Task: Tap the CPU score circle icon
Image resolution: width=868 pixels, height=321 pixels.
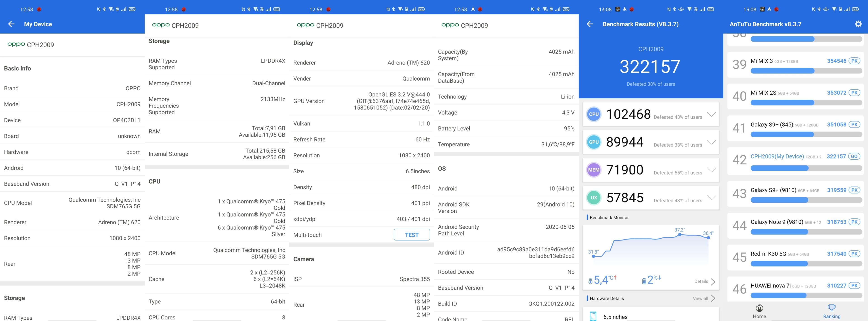Action: (x=593, y=114)
